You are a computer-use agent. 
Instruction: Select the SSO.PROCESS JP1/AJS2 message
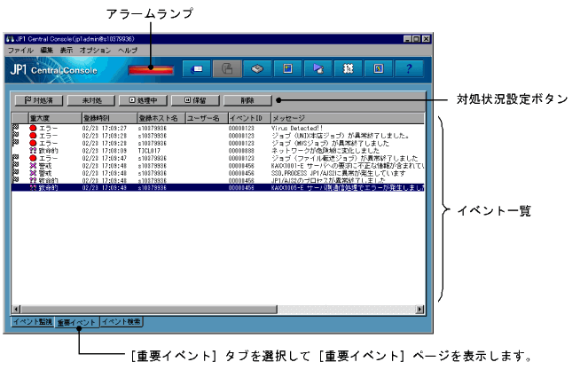[x=338, y=173]
